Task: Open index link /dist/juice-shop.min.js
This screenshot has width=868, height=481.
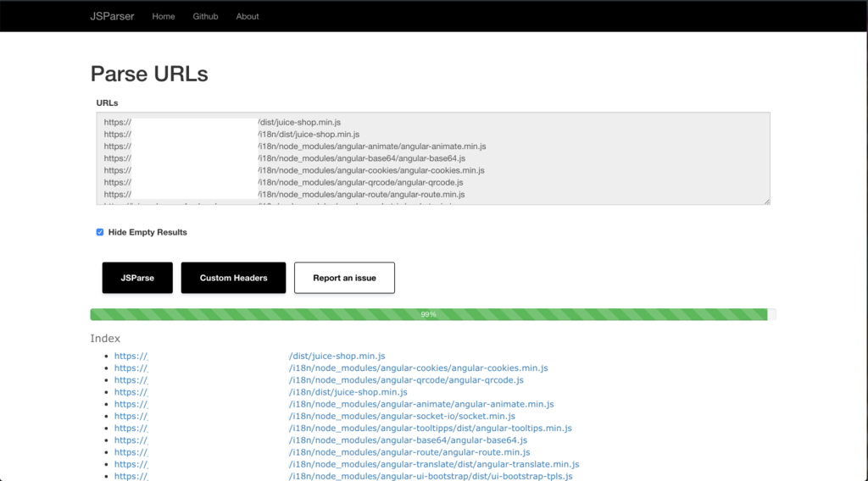Action: pyautogui.click(x=250, y=356)
